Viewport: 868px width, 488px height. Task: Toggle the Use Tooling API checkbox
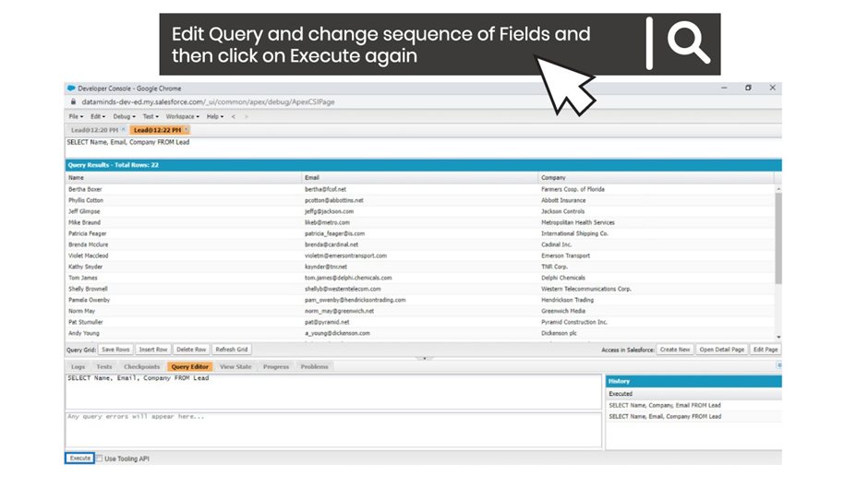tap(99, 458)
